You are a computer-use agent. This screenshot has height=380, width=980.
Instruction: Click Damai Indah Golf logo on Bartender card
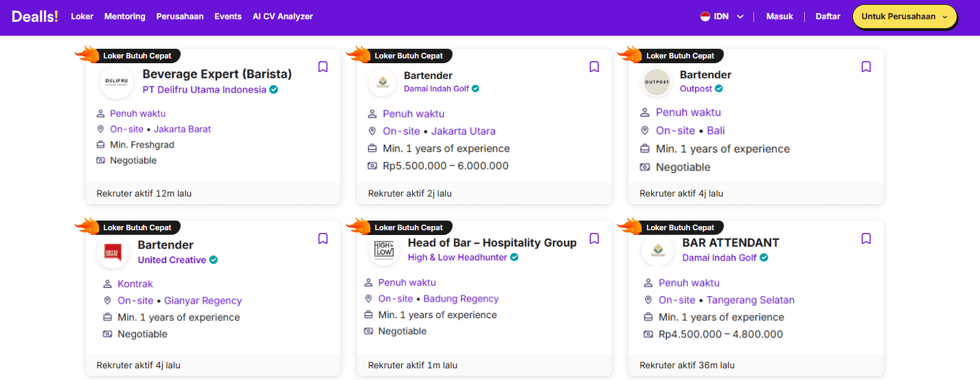click(x=383, y=82)
